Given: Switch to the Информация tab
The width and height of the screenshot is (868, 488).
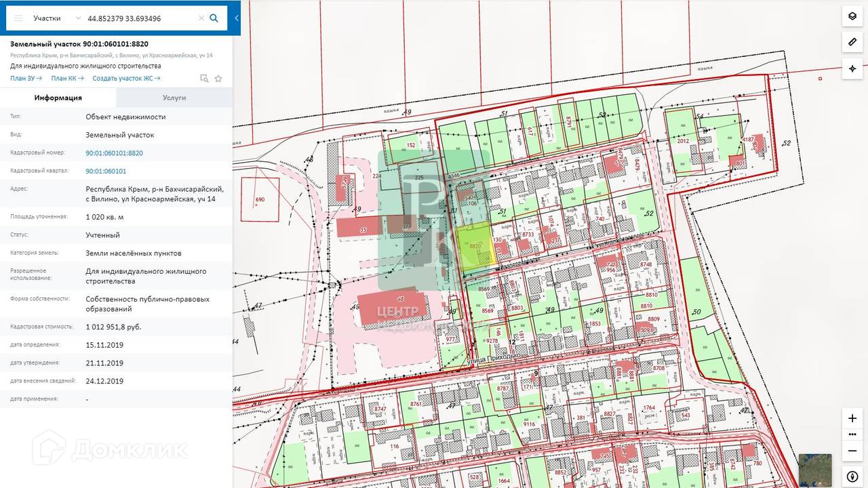Looking at the screenshot, I should tap(58, 98).
